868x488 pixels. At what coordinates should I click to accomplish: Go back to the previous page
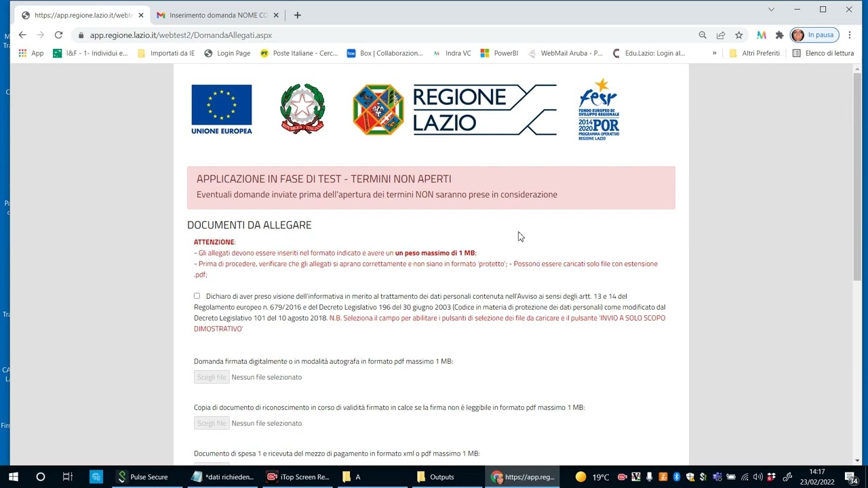(22, 35)
